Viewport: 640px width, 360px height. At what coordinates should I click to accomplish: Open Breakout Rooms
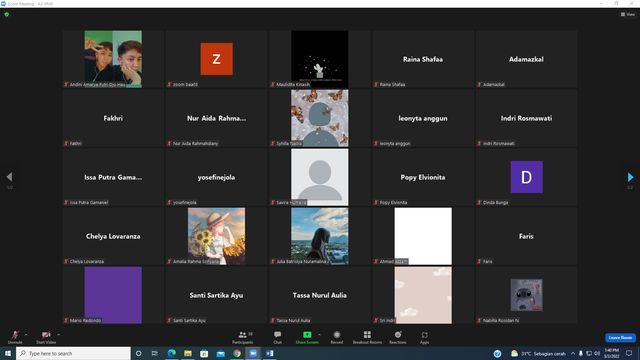point(367,337)
